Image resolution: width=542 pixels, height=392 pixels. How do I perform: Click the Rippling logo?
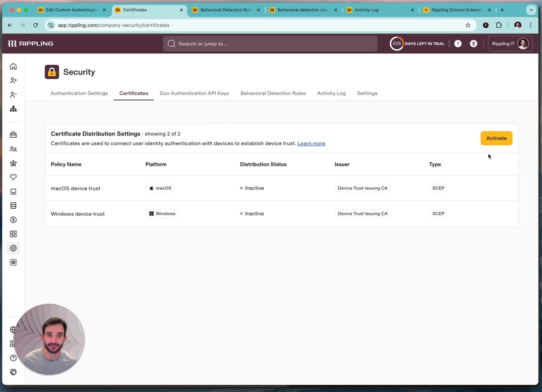tap(30, 44)
